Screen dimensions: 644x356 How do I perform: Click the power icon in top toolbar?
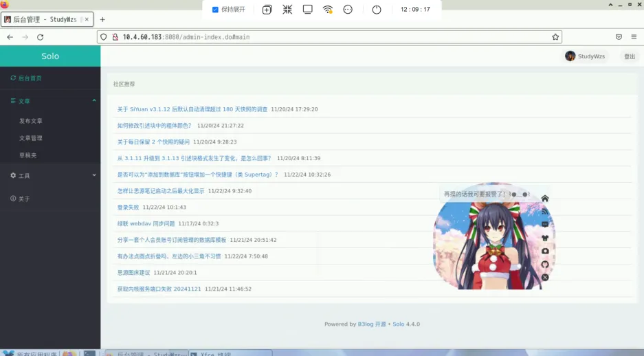377,10
